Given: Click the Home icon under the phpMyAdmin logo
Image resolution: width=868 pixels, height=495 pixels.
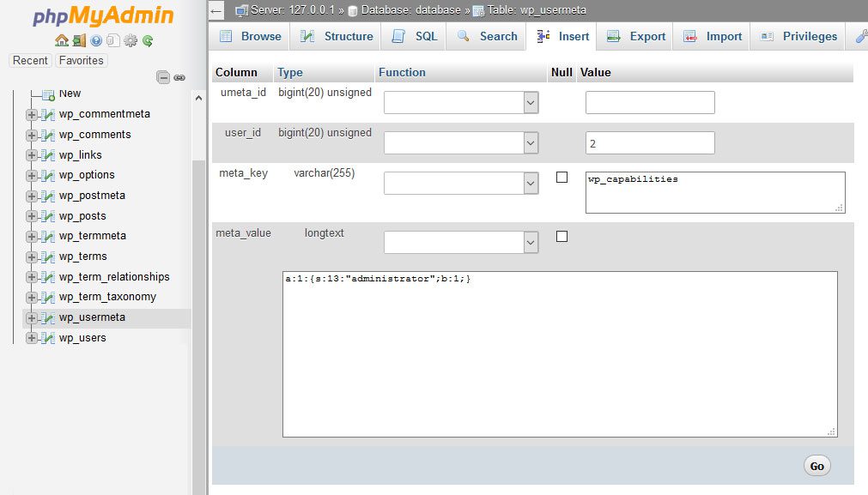Looking at the screenshot, I should click(x=61, y=40).
